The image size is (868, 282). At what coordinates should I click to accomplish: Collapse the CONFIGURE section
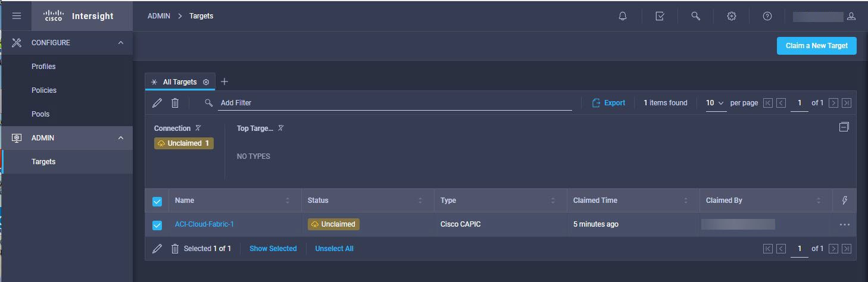(121, 43)
